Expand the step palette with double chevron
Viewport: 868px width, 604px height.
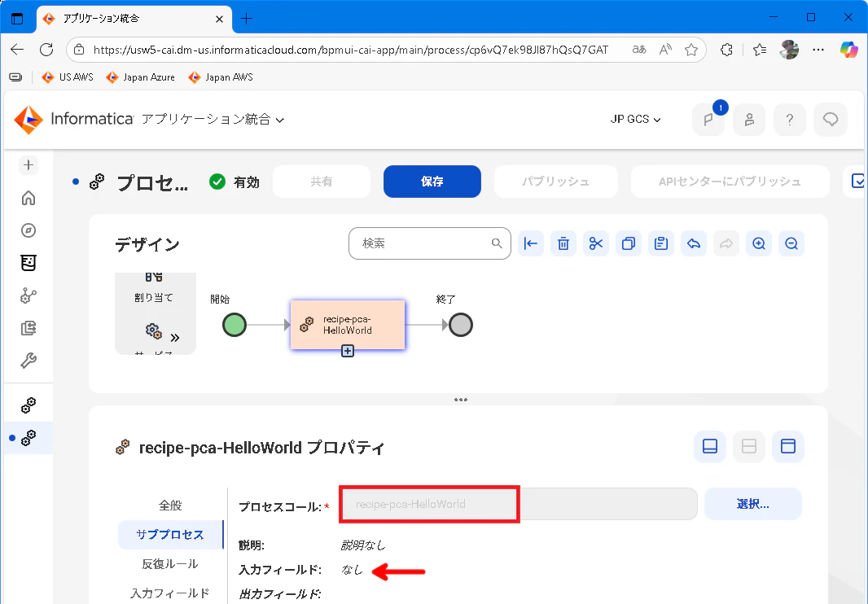pyautogui.click(x=175, y=338)
